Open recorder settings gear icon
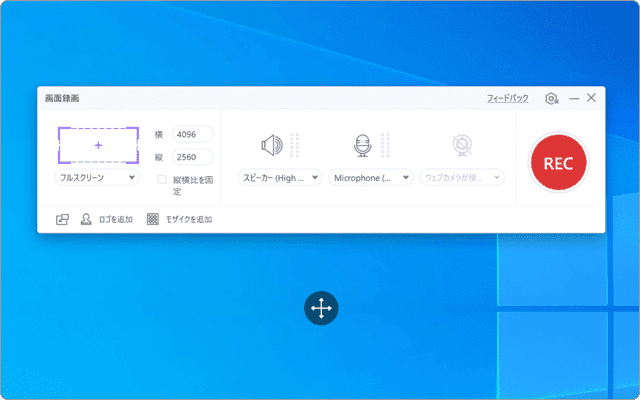Image resolution: width=640 pixels, height=400 pixels. 551,98
